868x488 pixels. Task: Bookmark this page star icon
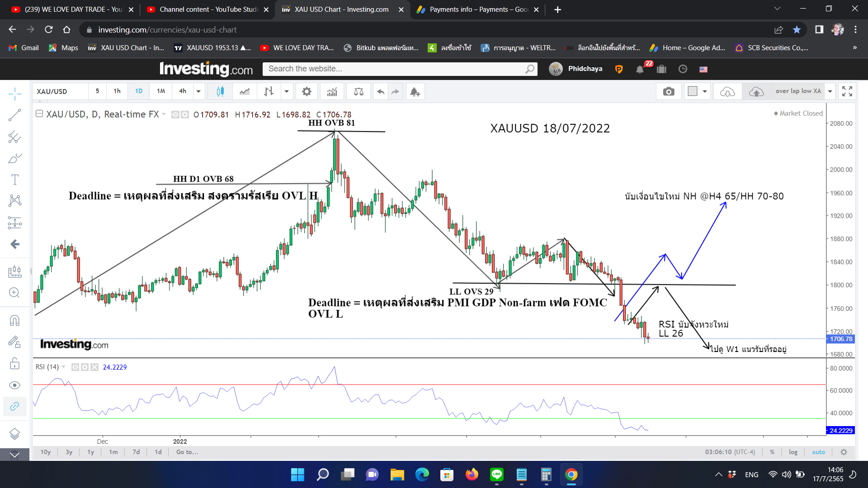point(797,30)
